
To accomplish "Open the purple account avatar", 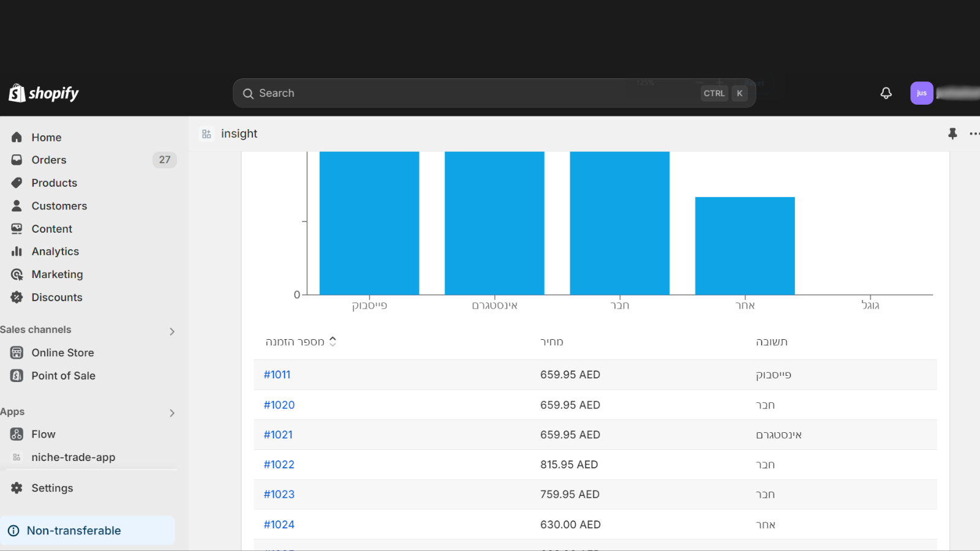I will pos(921,93).
